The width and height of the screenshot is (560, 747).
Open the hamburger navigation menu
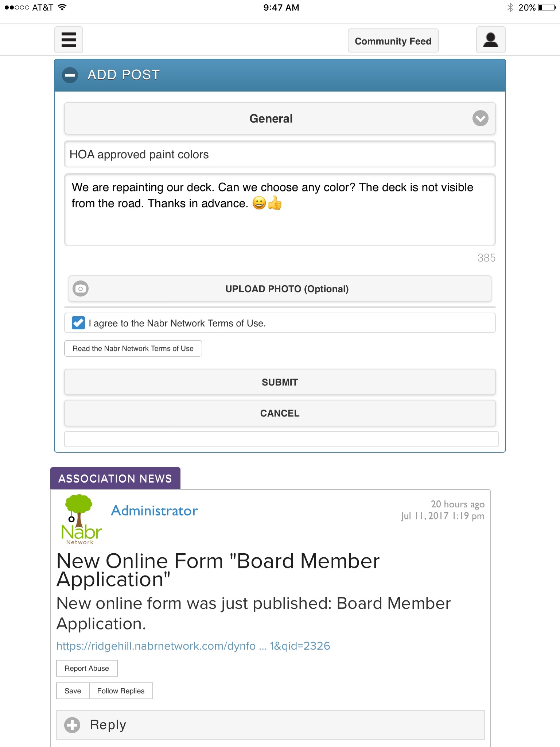click(69, 40)
